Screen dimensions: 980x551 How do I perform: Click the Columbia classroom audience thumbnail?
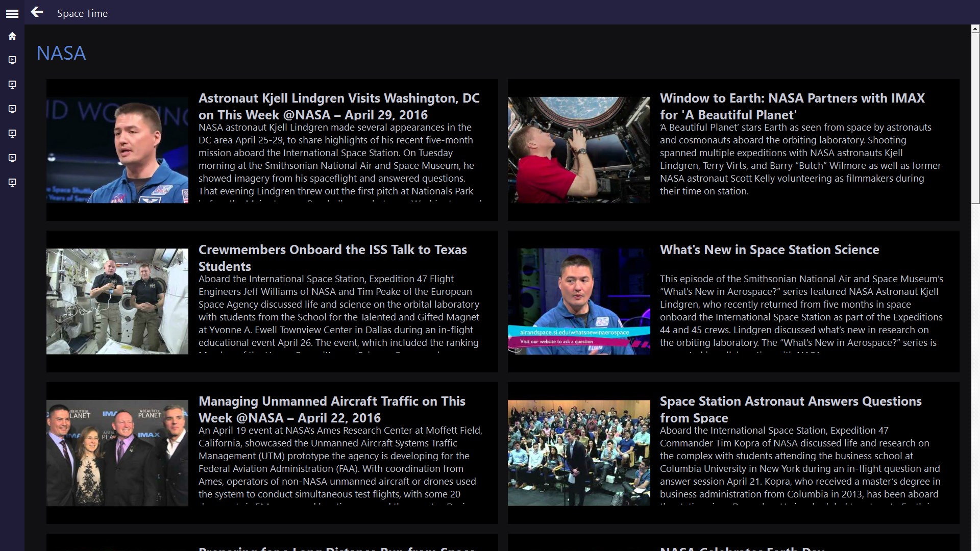tap(579, 453)
